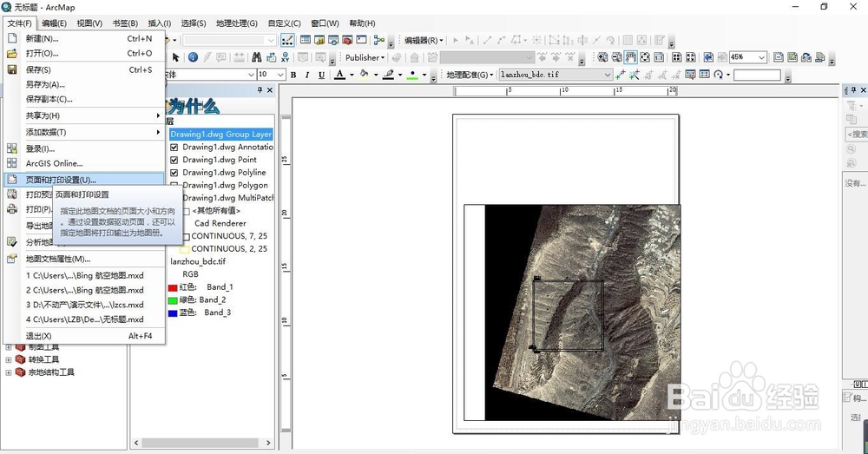Select layout Zoom In tool
Screen dimensions: 868x454
click(602, 57)
